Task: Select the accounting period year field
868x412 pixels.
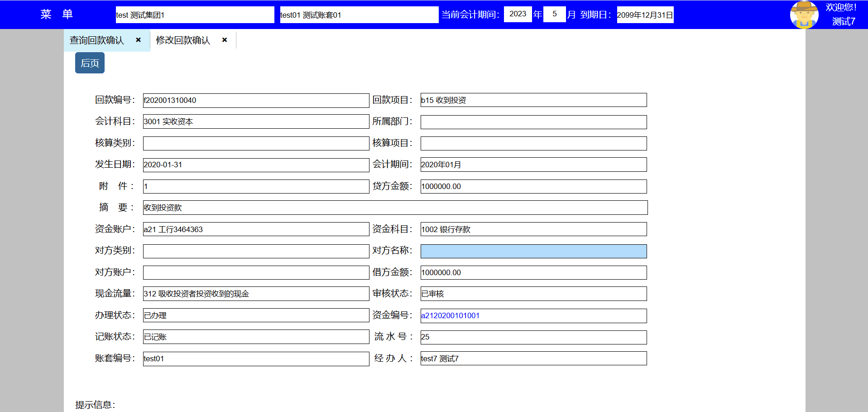Action: [x=518, y=14]
